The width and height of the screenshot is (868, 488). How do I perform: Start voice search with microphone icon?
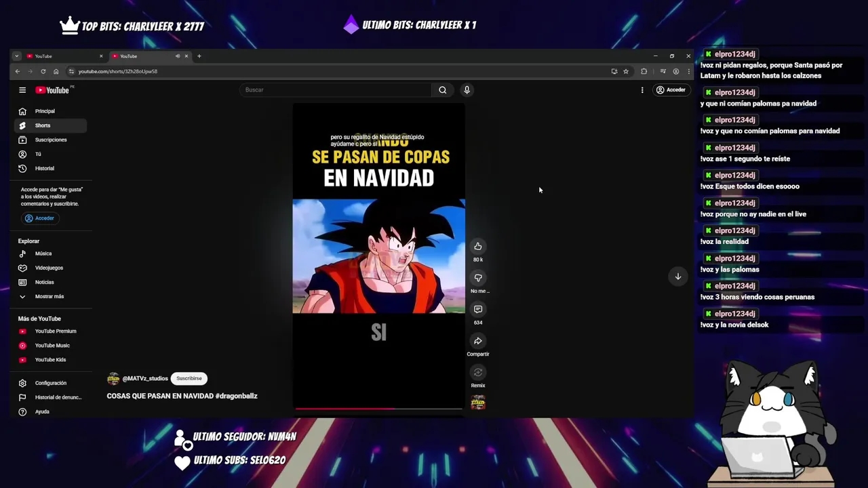[x=467, y=89]
